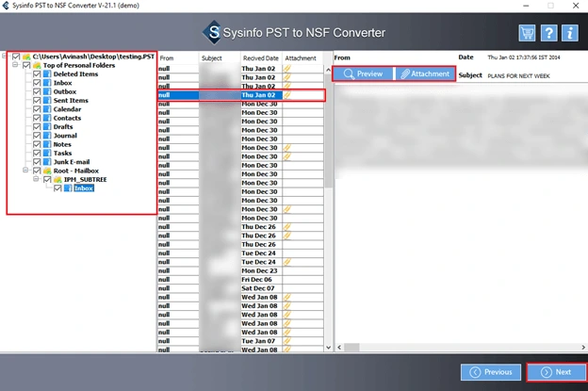This screenshot has width=588, height=391.
Task: Collapse the Root - Mailbox tree node
Action: (25, 171)
